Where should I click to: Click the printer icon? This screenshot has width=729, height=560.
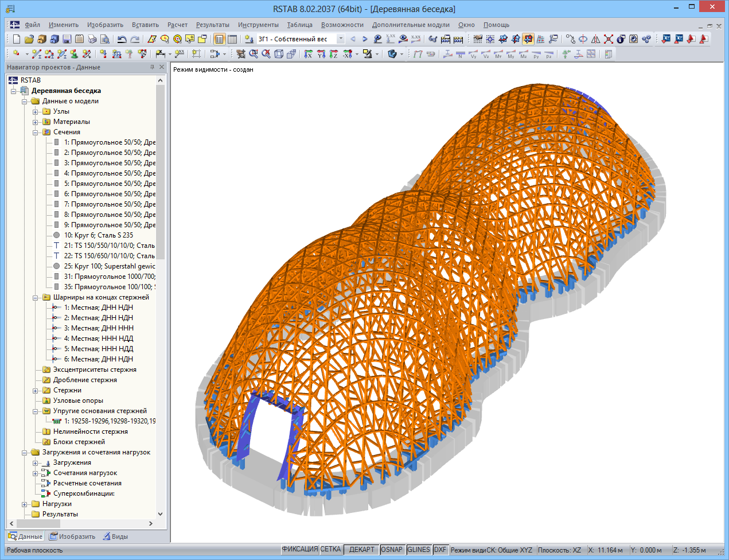pyautogui.click(x=92, y=39)
